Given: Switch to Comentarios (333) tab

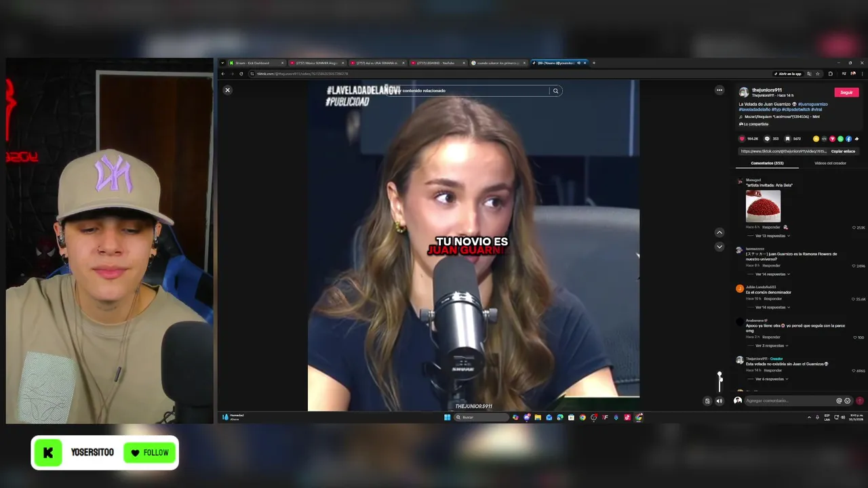Looking at the screenshot, I should click(767, 163).
